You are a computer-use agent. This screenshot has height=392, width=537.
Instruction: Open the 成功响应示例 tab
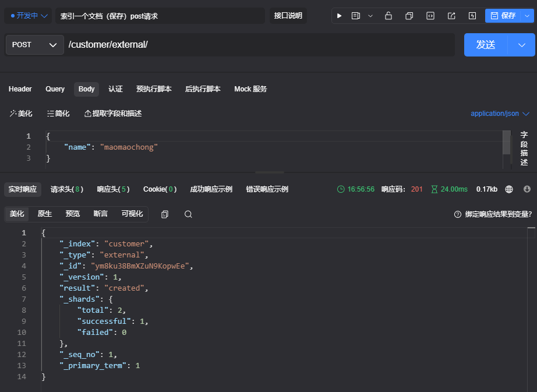coord(211,189)
